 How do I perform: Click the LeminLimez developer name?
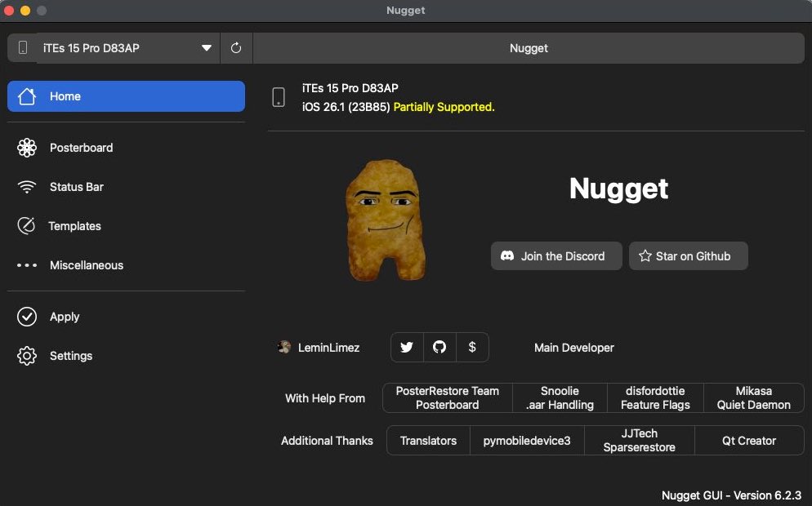(329, 348)
